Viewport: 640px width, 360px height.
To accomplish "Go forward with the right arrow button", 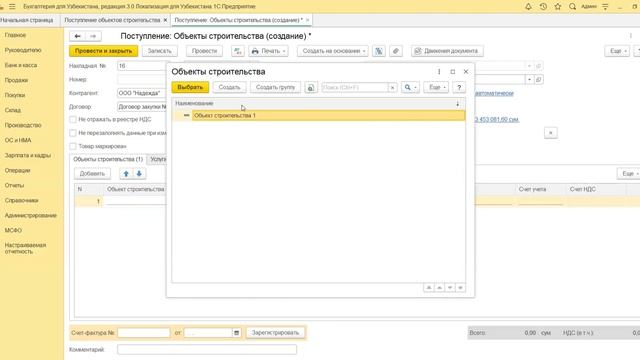I will [93, 36].
